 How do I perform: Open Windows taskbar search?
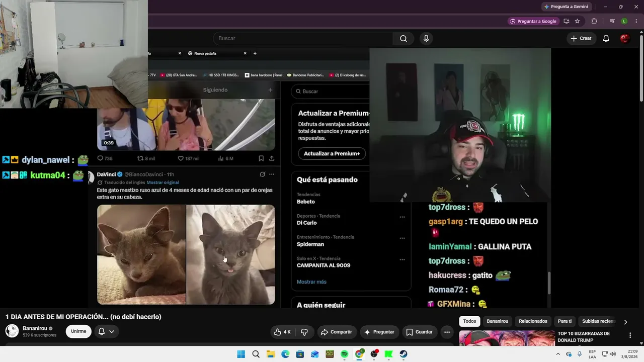[x=256, y=354]
